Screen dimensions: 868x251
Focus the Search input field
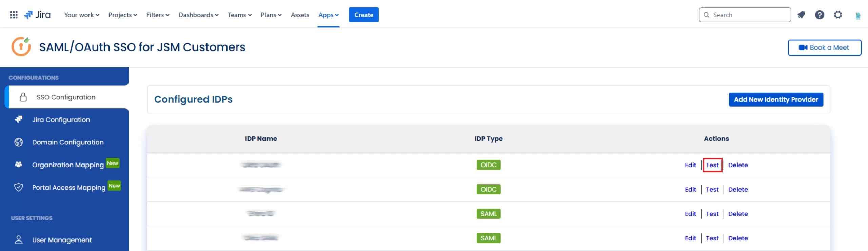[745, 15]
